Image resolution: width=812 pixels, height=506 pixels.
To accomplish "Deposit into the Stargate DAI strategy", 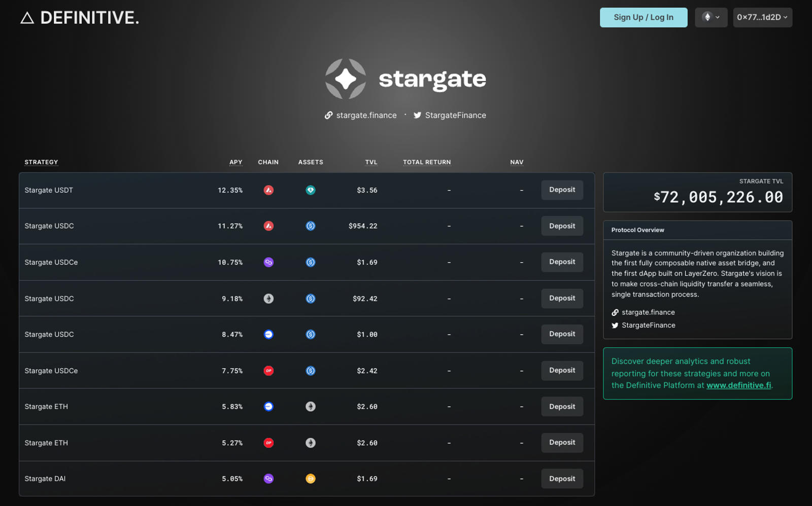I will [562, 479].
